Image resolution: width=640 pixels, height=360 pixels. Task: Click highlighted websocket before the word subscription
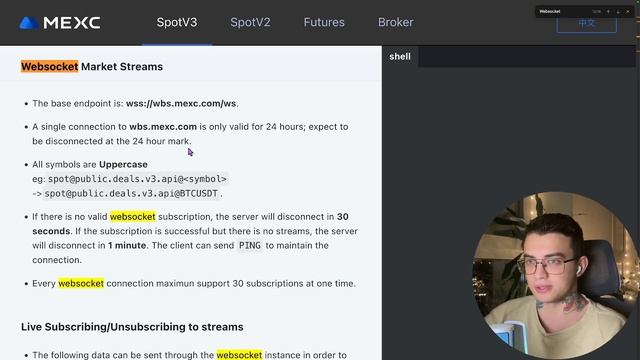pos(133,217)
